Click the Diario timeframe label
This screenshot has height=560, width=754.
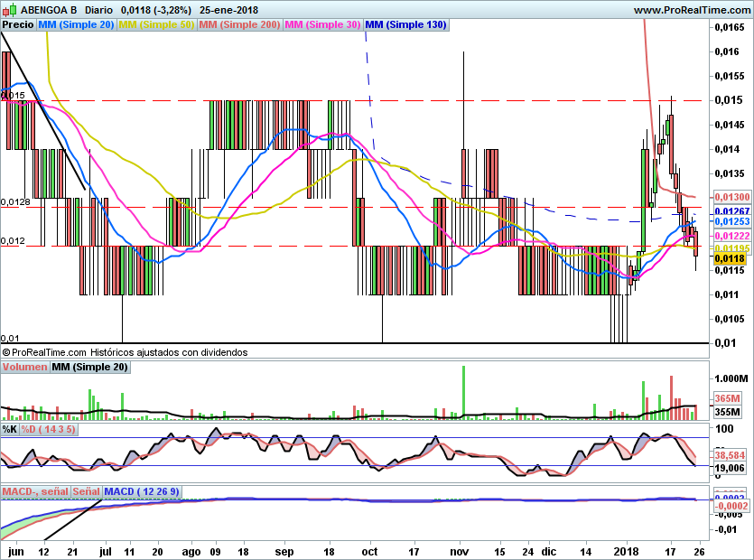pos(98,10)
